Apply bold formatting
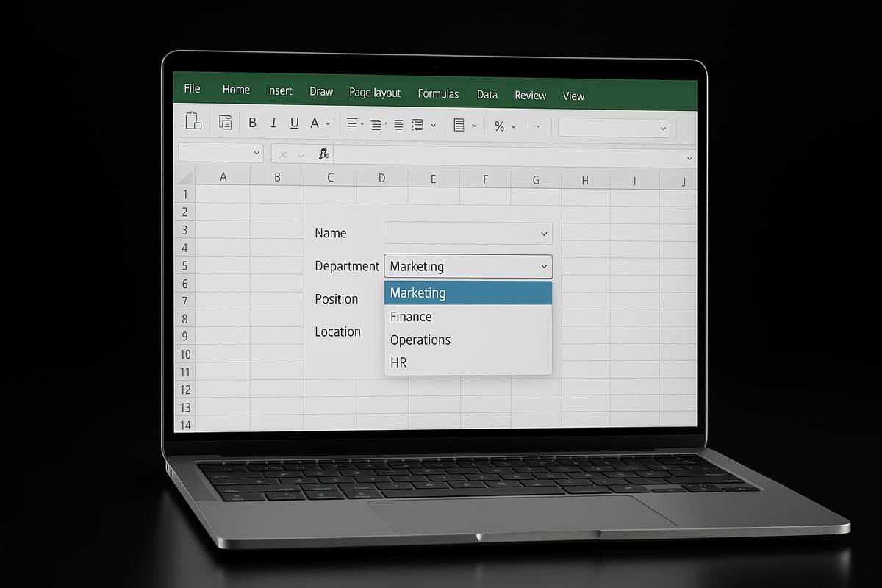This screenshot has width=882, height=588. pos(252,122)
